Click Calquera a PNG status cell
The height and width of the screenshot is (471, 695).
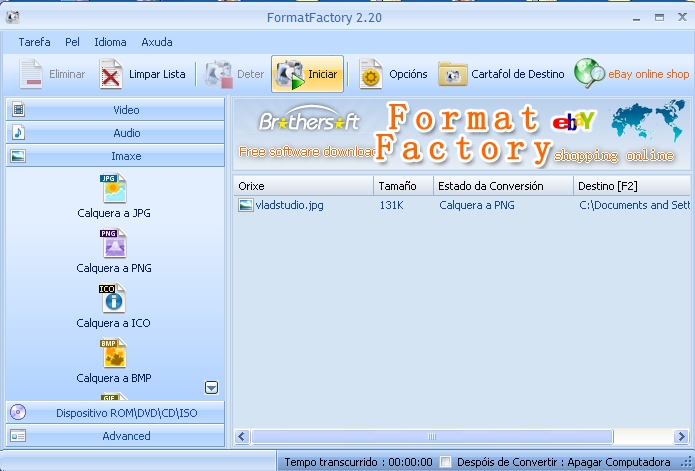click(x=477, y=205)
